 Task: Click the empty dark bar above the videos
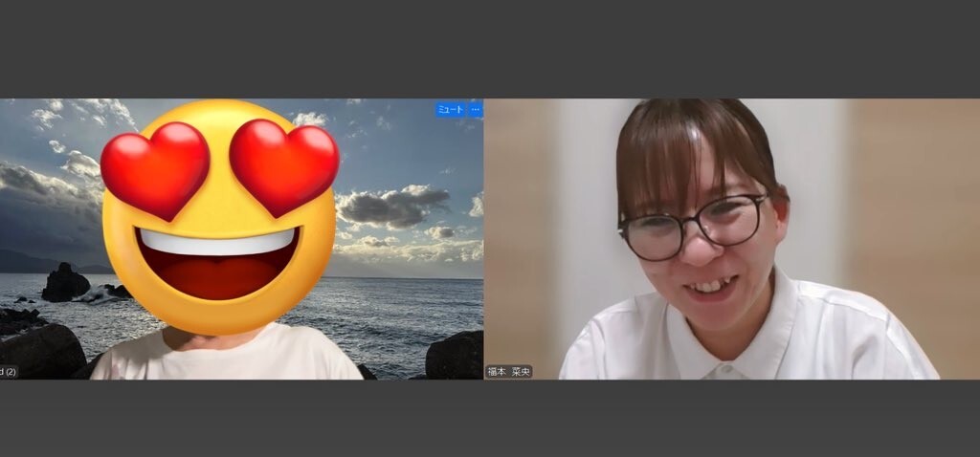click(490, 48)
